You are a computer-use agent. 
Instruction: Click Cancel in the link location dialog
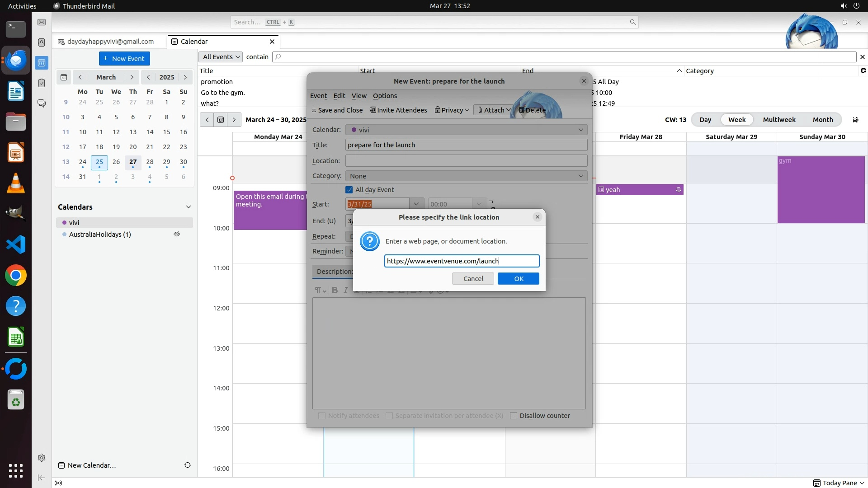473,279
